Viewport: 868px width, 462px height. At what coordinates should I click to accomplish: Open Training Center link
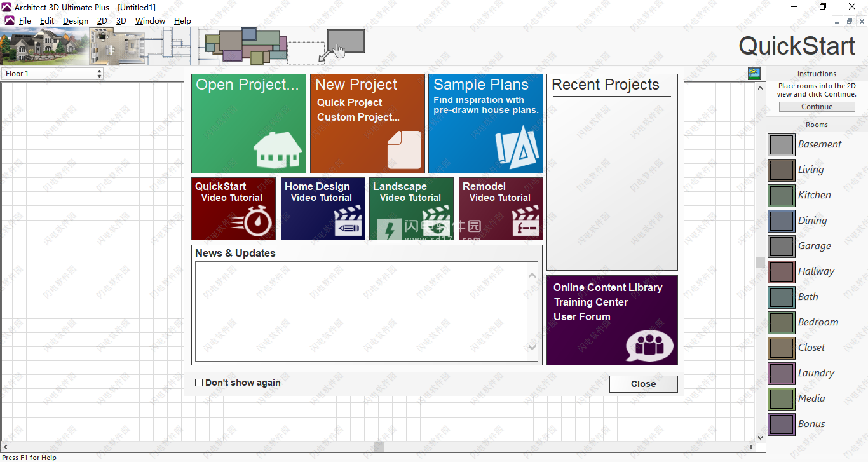point(591,302)
